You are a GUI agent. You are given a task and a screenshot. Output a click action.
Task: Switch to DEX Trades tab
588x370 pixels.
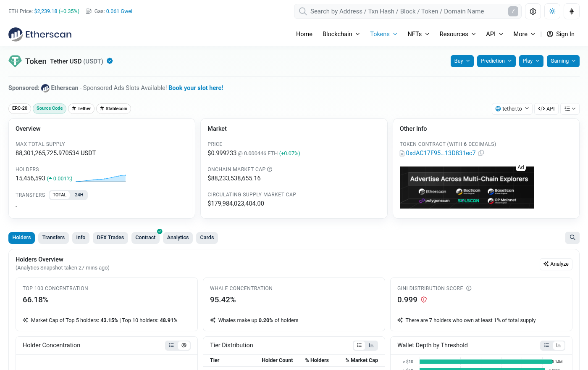(110, 238)
